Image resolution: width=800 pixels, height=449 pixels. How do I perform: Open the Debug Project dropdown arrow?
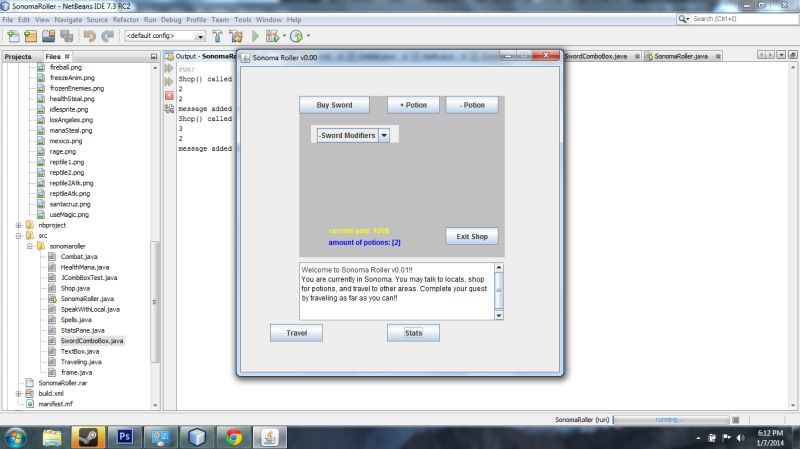[x=284, y=36]
